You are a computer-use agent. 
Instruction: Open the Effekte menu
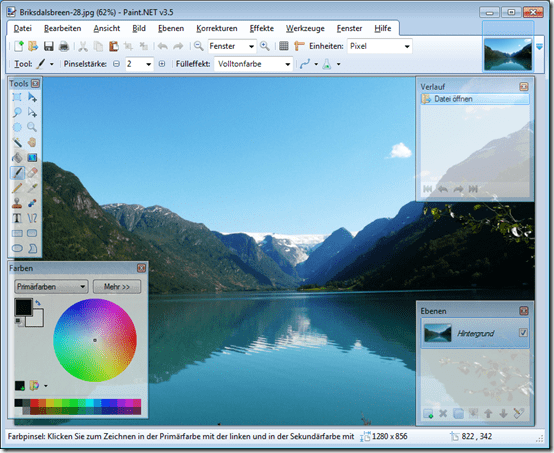[x=261, y=28]
